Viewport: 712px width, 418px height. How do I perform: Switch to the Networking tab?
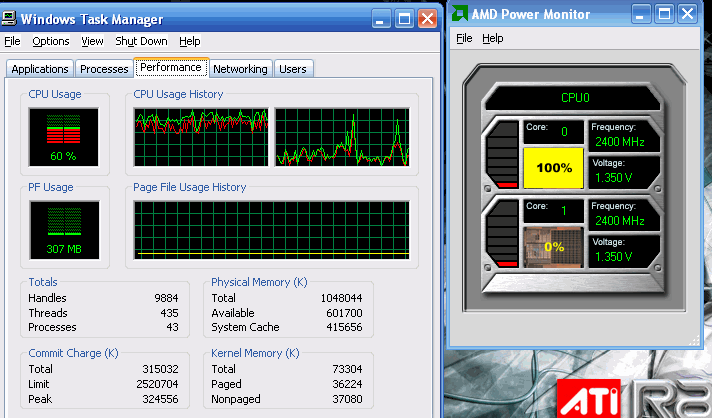click(240, 69)
